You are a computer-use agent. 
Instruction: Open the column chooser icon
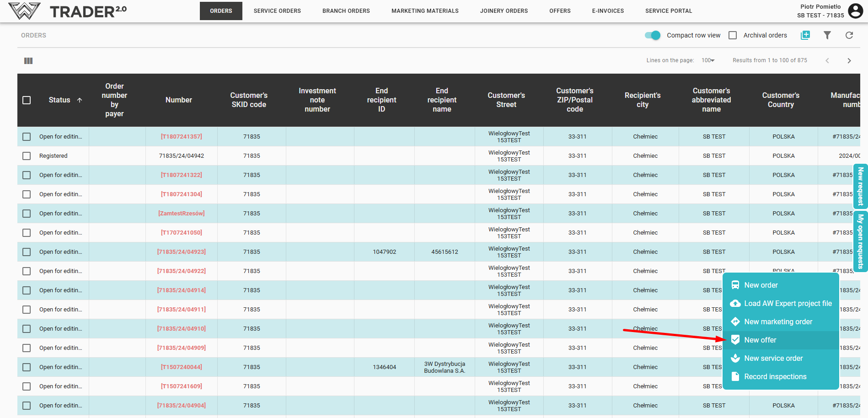tap(28, 61)
